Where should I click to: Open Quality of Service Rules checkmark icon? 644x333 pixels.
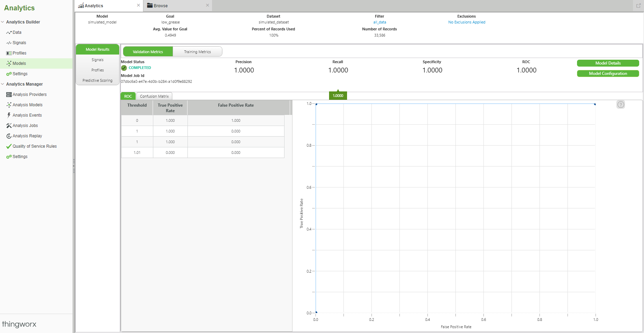[9, 146]
